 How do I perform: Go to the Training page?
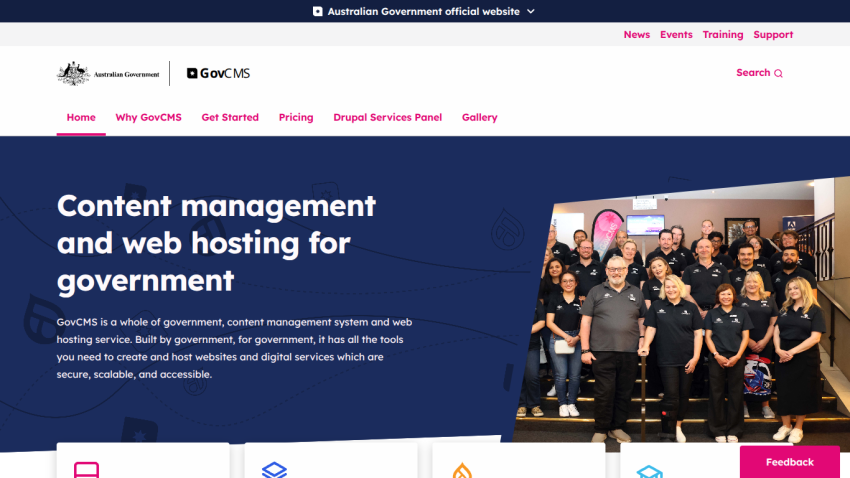[x=723, y=35]
